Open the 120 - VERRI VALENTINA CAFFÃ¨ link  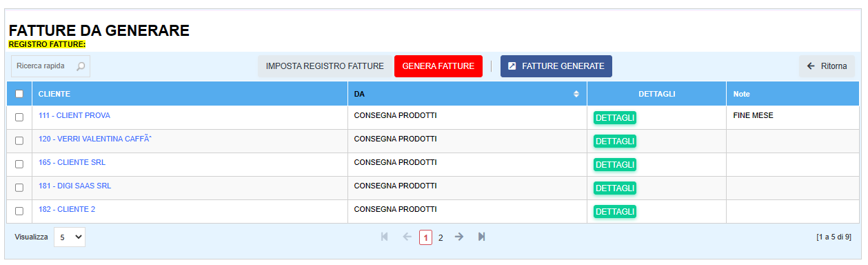pyautogui.click(x=95, y=139)
